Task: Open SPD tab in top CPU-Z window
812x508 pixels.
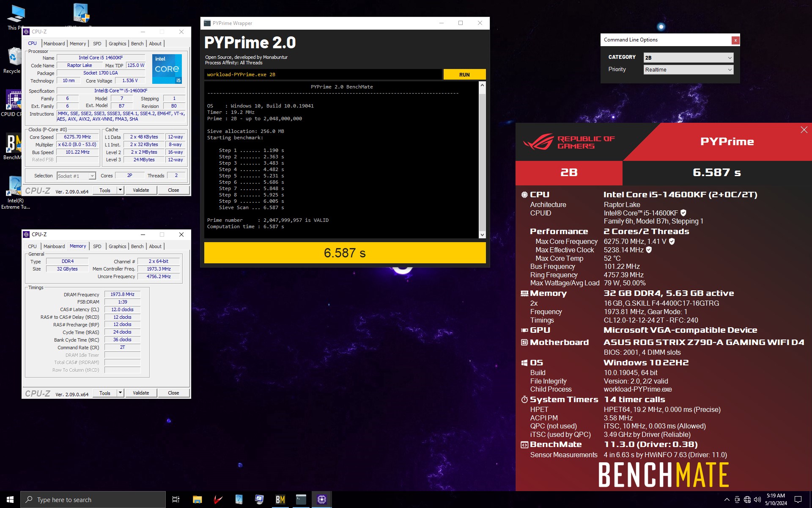Action: (97, 44)
